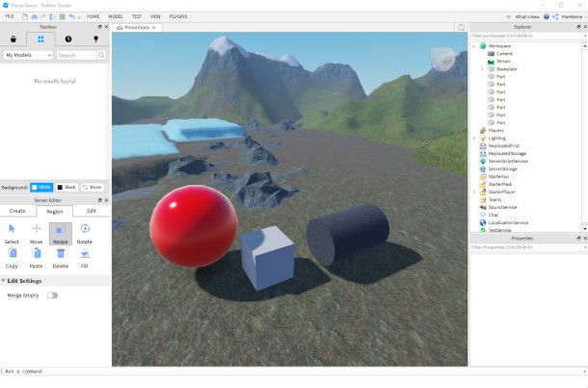Open the Create tab in Terrain Editor
Image resolution: width=588 pixels, height=388 pixels.
click(17, 211)
